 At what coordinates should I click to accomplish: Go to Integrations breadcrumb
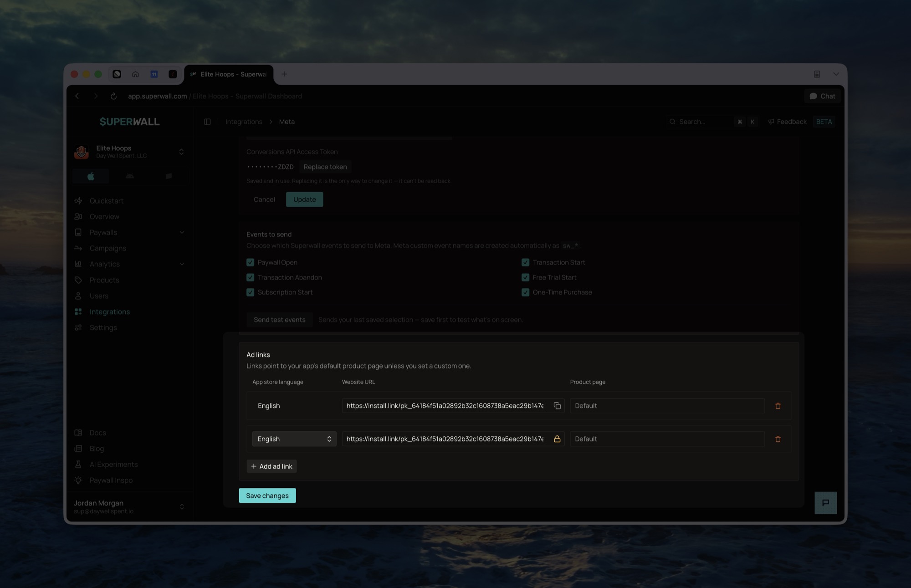click(244, 122)
